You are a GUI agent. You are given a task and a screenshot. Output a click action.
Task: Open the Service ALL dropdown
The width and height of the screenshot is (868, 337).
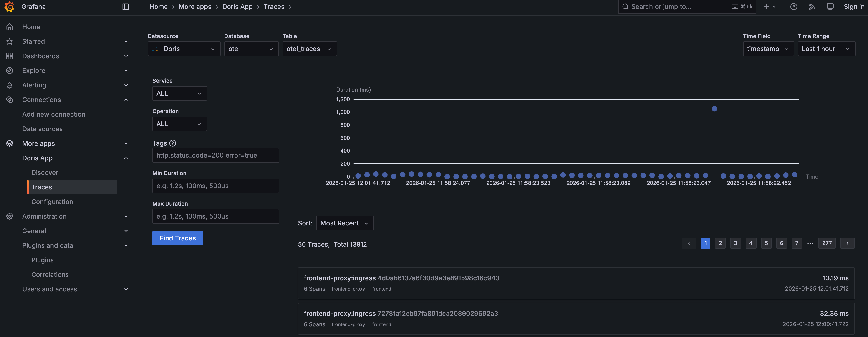click(179, 93)
